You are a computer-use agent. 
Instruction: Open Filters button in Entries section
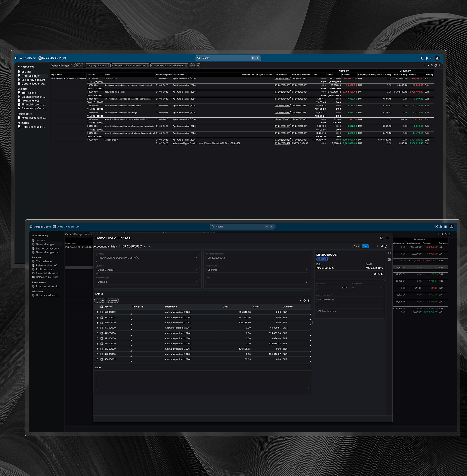pyautogui.click(x=112, y=301)
